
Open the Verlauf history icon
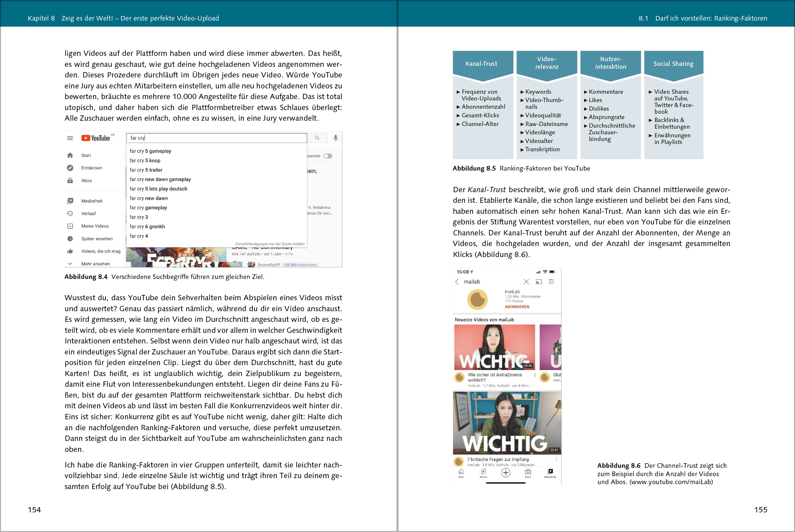point(70,213)
